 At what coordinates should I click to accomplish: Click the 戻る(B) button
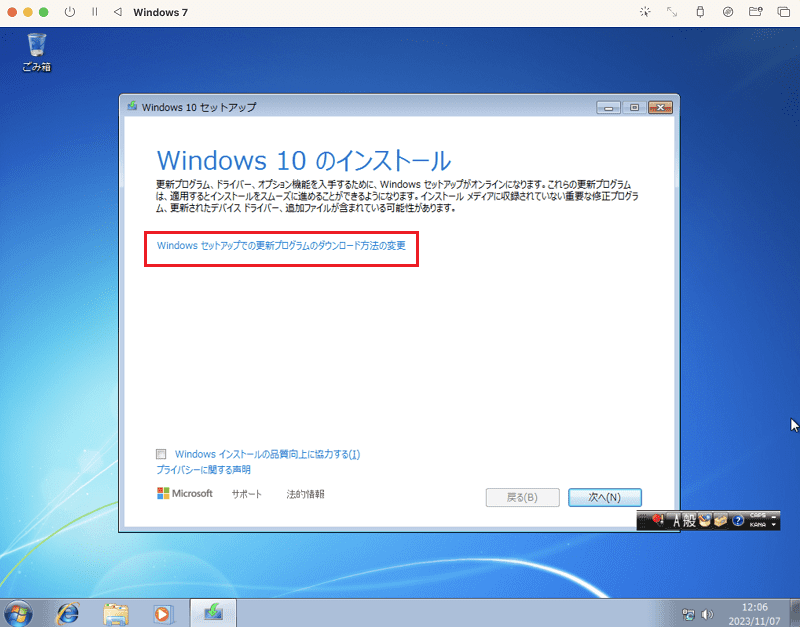pyautogui.click(x=522, y=497)
